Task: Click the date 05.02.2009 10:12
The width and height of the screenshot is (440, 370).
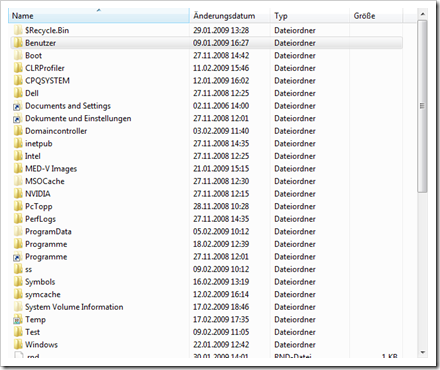Action: 221,231
